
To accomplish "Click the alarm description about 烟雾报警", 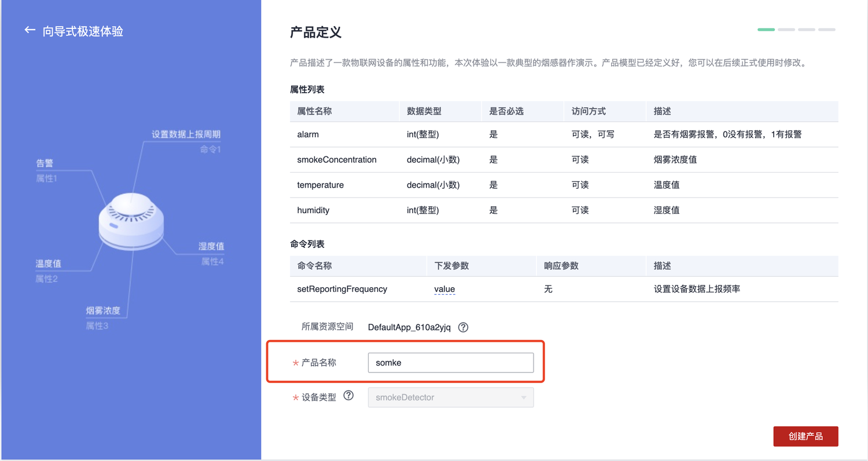I will coord(727,134).
